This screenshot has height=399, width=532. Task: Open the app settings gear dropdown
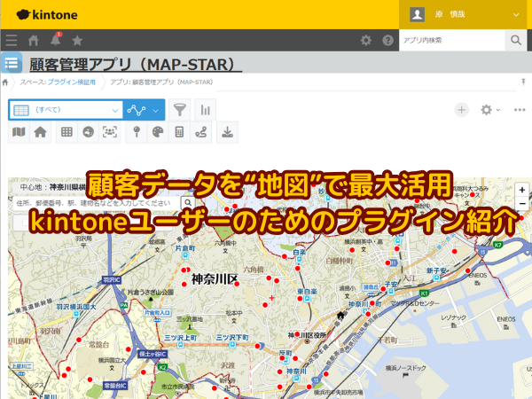489,110
